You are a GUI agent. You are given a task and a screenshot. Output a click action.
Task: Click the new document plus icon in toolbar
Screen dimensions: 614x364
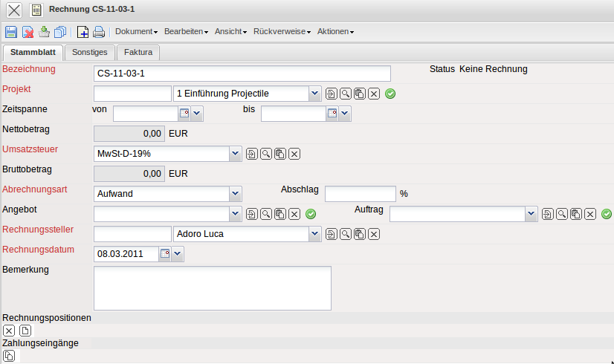click(83, 32)
